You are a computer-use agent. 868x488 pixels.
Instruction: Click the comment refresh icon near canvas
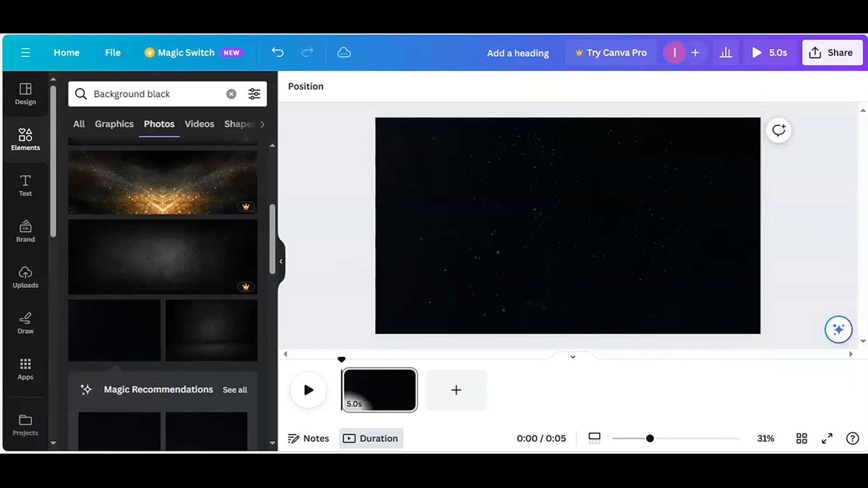coord(778,131)
